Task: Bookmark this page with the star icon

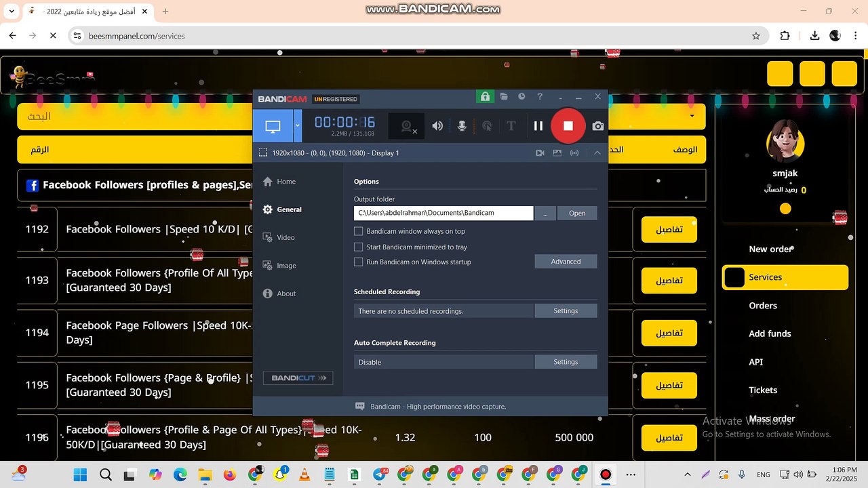Action: pyautogui.click(x=756, y=36)
